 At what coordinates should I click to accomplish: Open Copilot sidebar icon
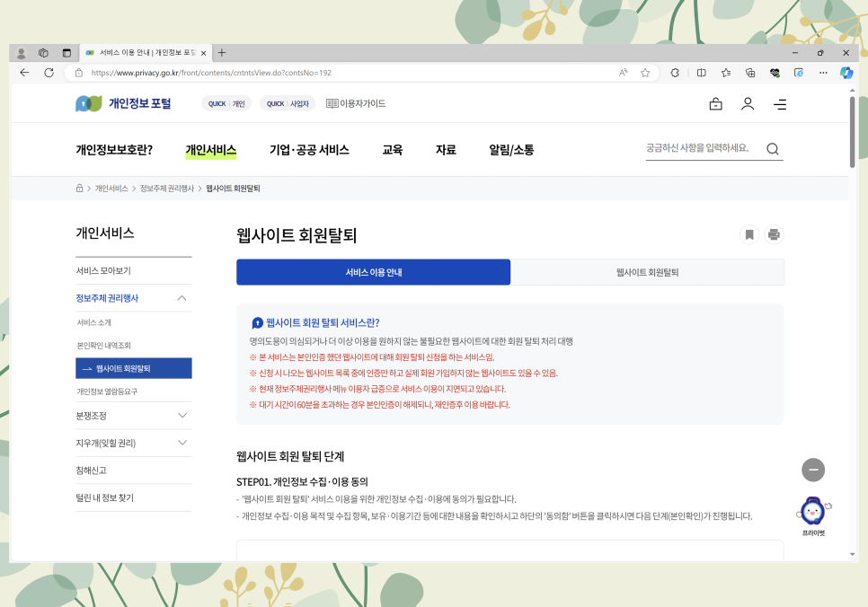click(846, 73)
